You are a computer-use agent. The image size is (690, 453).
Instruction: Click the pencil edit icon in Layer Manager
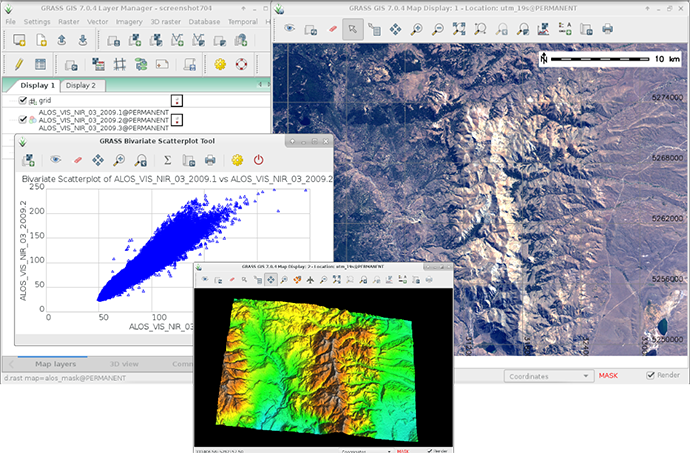(19, 64)
